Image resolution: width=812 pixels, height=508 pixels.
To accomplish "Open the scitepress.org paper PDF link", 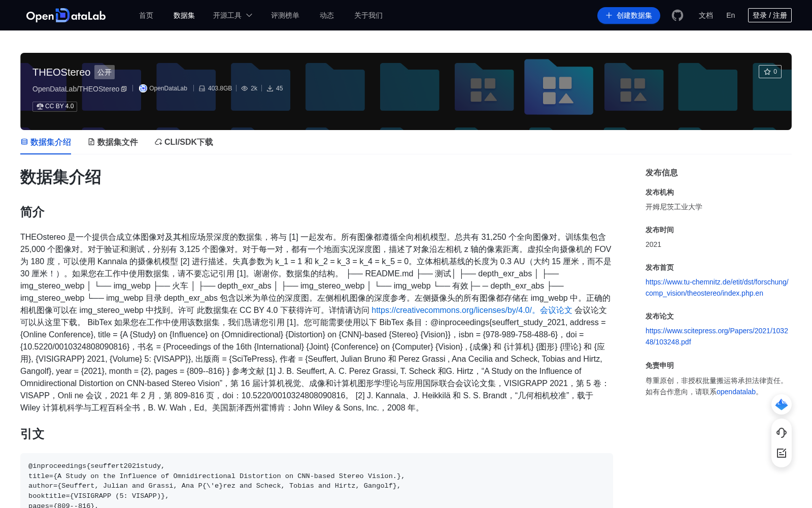I will point(717,336).
